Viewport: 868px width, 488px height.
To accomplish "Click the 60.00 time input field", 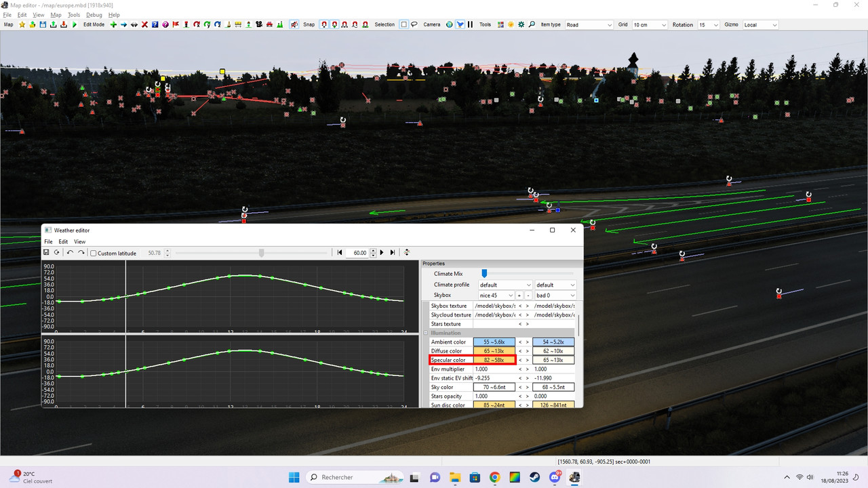I will pos(358,253).
